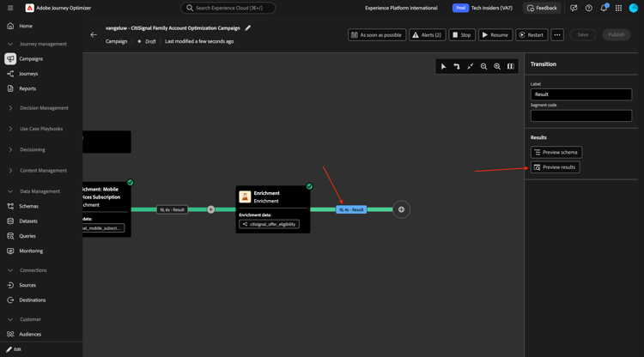Expand the Content Management section
Viewport: 644px width, 357px height.
pyautogui.click(x=10, y=170)
